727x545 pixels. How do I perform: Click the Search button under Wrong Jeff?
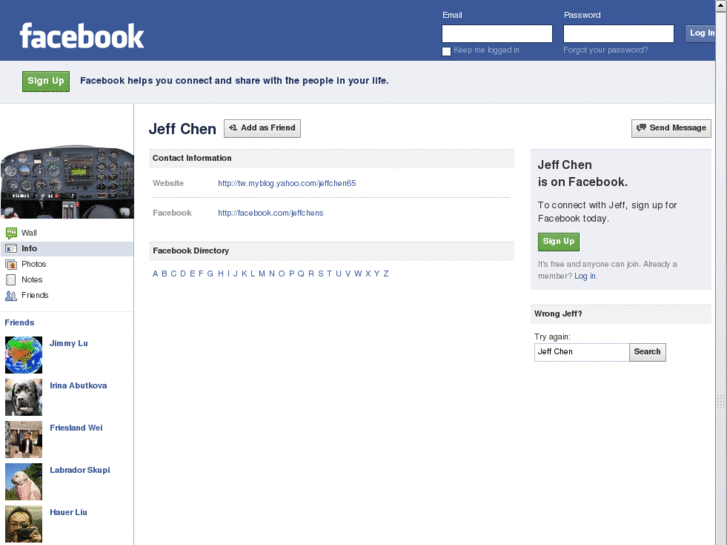[x=647, y=352]
